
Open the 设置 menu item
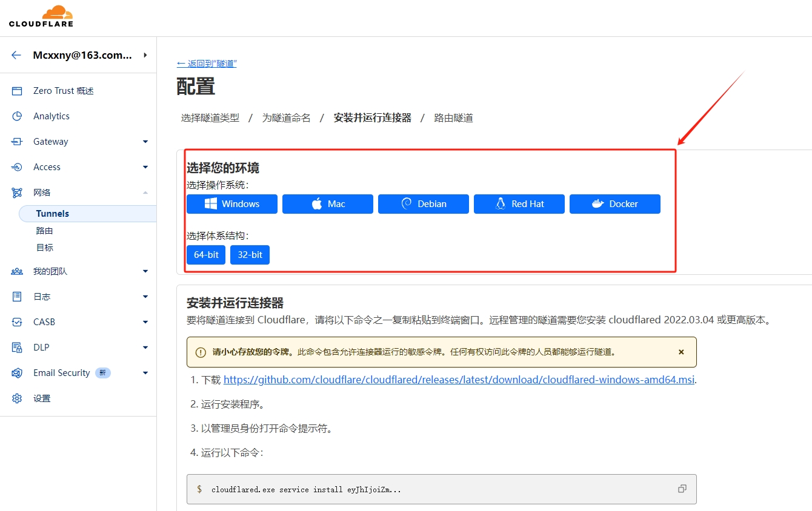click(x=42, y=398)
